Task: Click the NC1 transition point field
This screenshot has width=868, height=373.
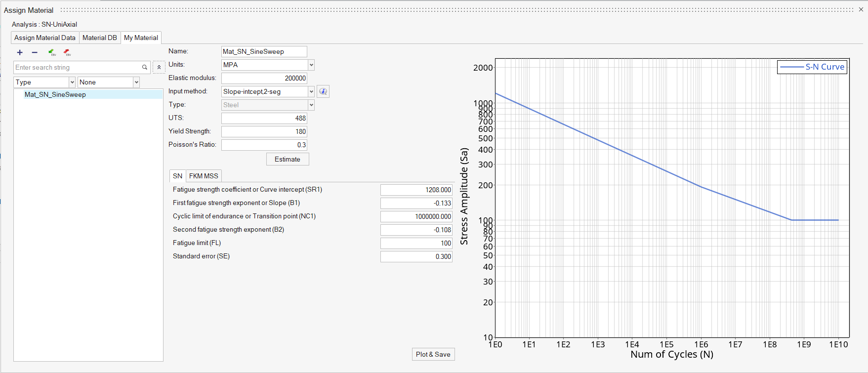Action: pyautogui.click(x=416, y=216)
